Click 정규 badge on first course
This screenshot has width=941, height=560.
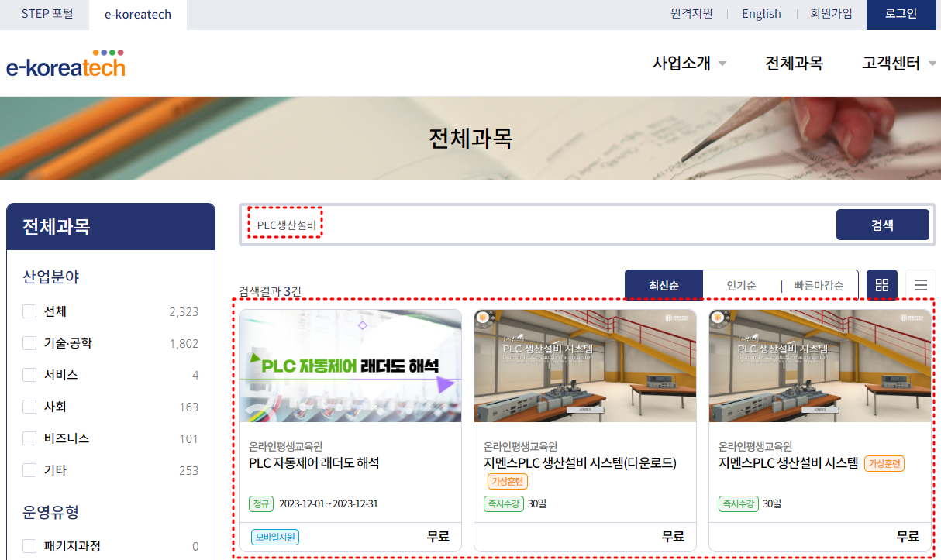261,503
